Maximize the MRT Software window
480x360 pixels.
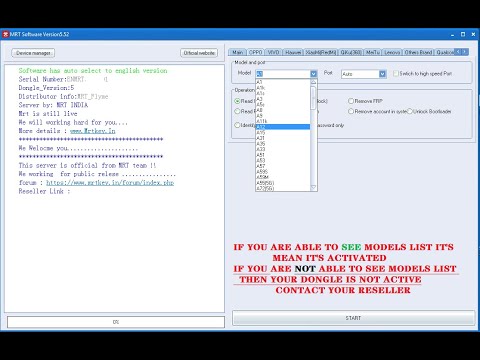[x=463, y=34]
